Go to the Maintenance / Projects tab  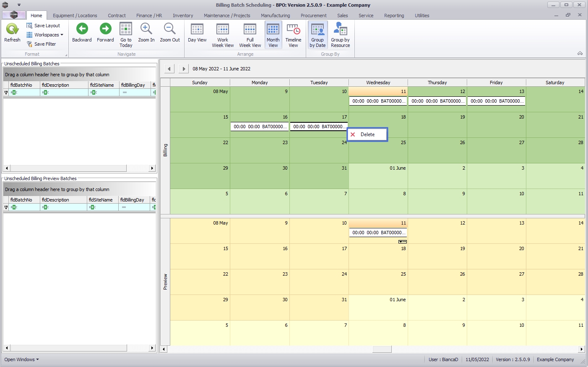pyautogui.click(x=227, y=16)
